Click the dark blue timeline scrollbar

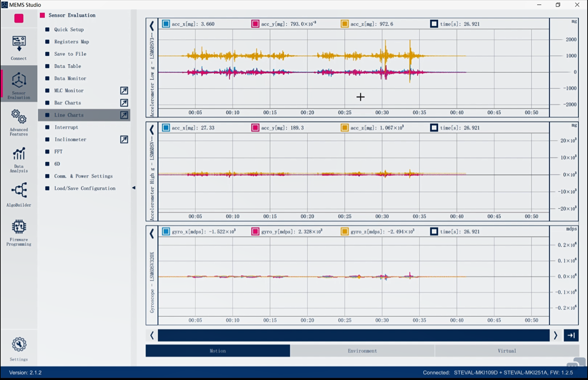[x=353, y=335]
